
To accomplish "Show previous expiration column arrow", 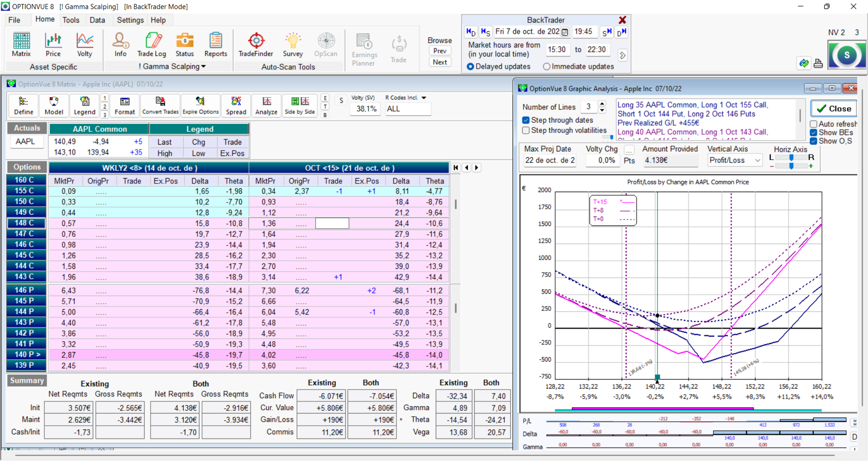I will (x=467, y=168).
